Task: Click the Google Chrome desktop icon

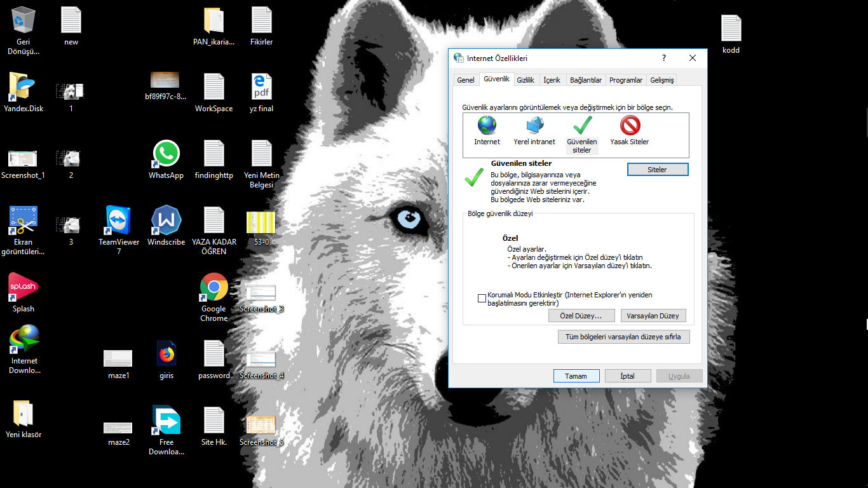Action: pos(214,288)
